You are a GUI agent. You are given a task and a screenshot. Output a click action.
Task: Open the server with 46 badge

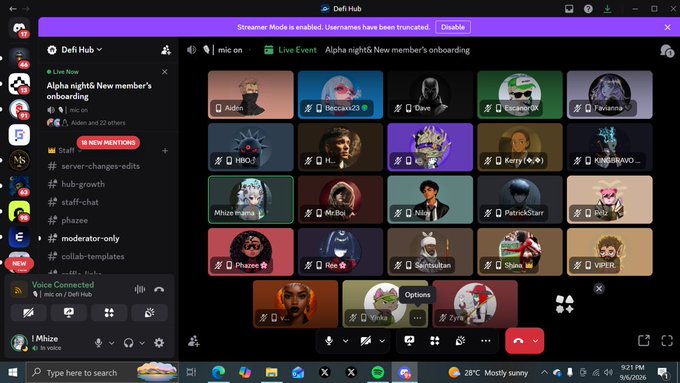19,59
